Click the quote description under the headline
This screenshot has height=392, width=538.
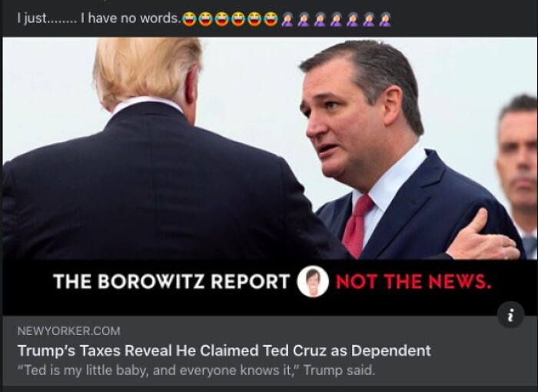(x=196, y=370)
